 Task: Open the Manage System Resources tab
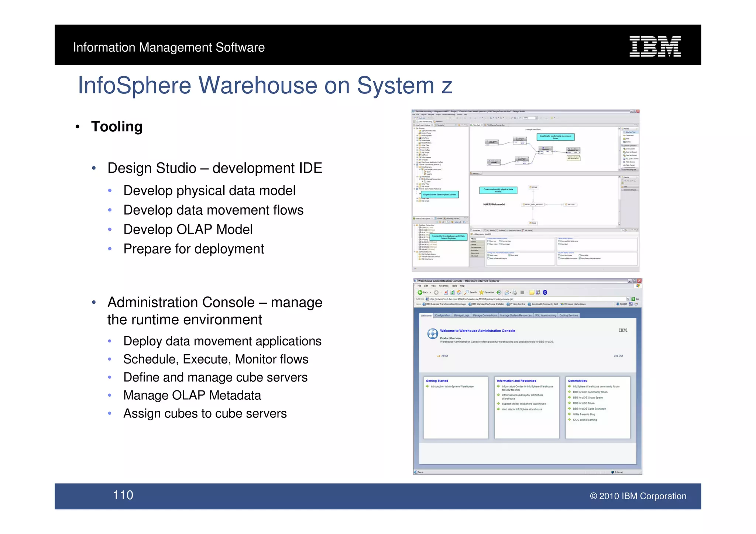click(516, 316)
